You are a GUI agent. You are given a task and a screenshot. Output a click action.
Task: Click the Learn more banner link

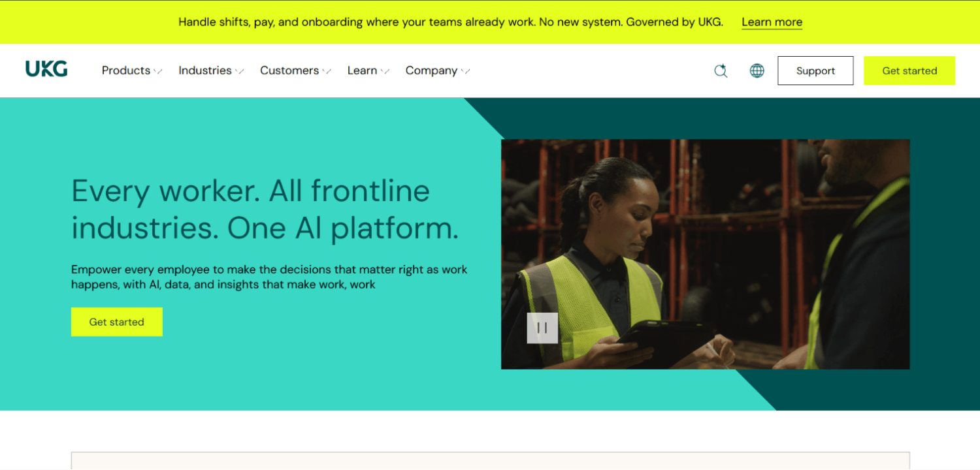point(772,22)
